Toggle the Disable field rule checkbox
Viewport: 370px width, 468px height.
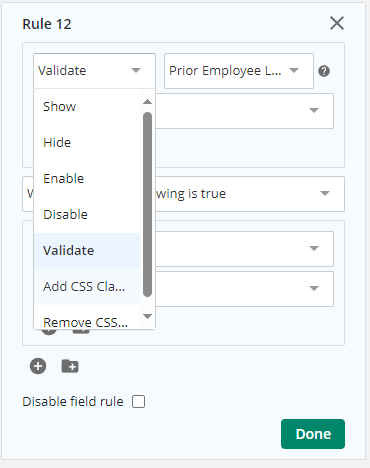point(138,401)
